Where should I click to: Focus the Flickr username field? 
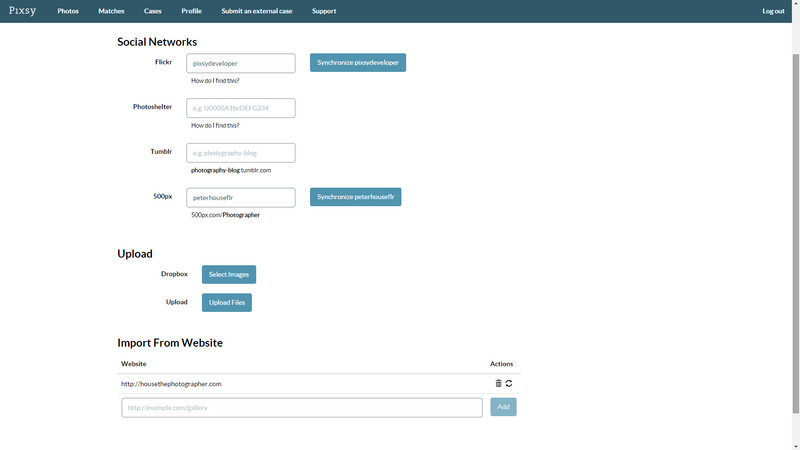(x=241, y=63)
